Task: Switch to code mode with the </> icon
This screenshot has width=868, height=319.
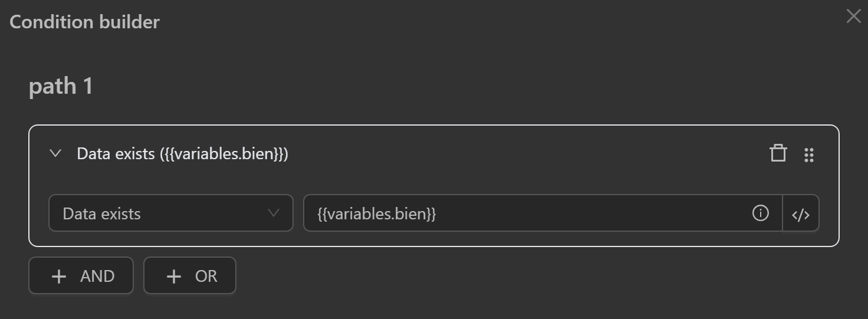Action: coord(800,215)
